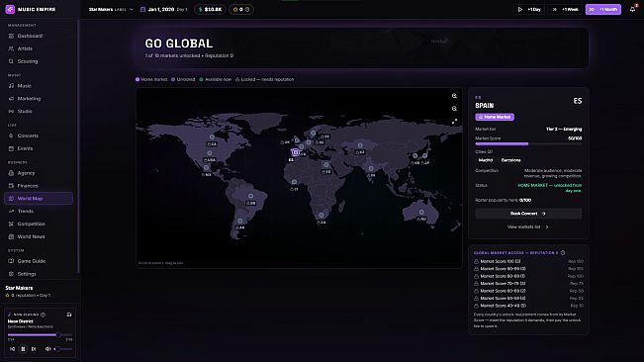Screen dimensions: 644x362
Task: Adjust the music volume slider
Action: coord(63,349)
